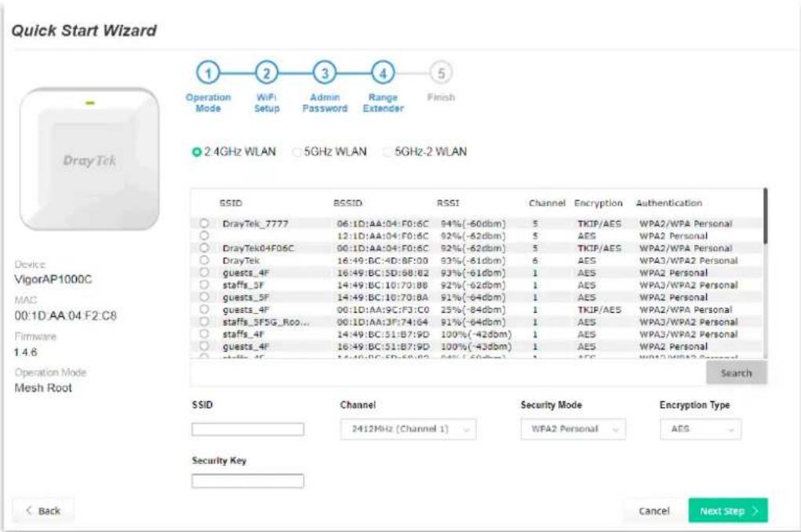Select step 1 Operation Mode circle
The image size is (801, 532).
point(208,73)
